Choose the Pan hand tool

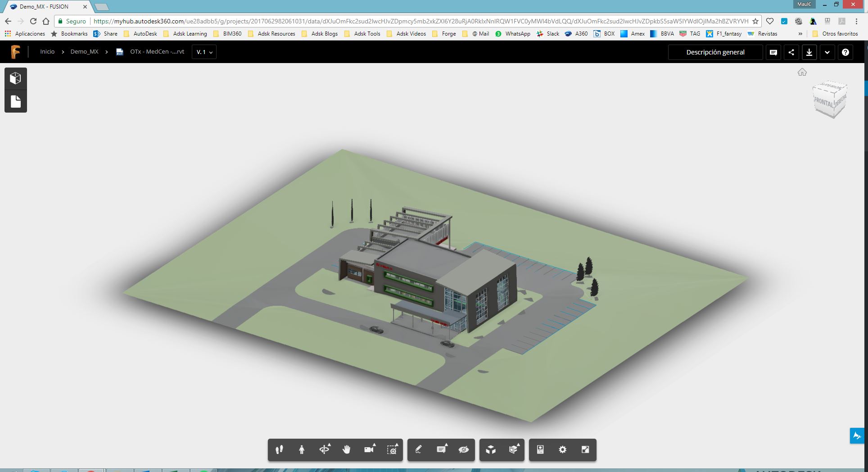(x=346, y=449)
